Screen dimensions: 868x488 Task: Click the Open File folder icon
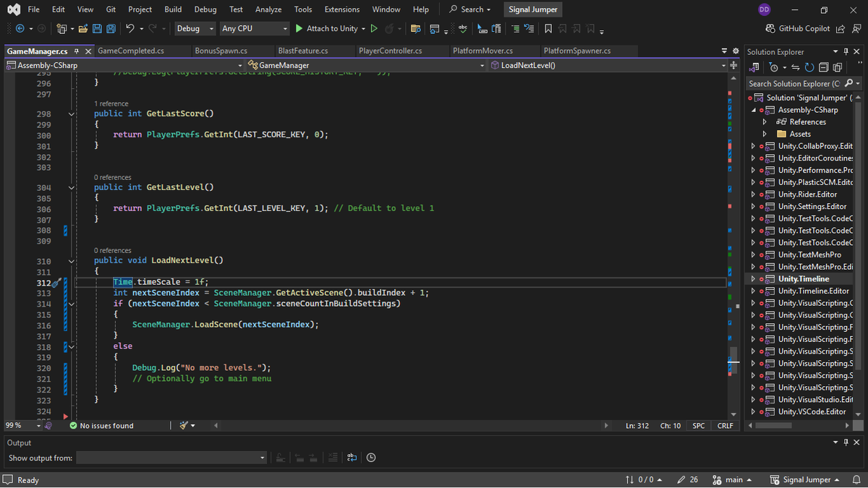coord(82,28)
